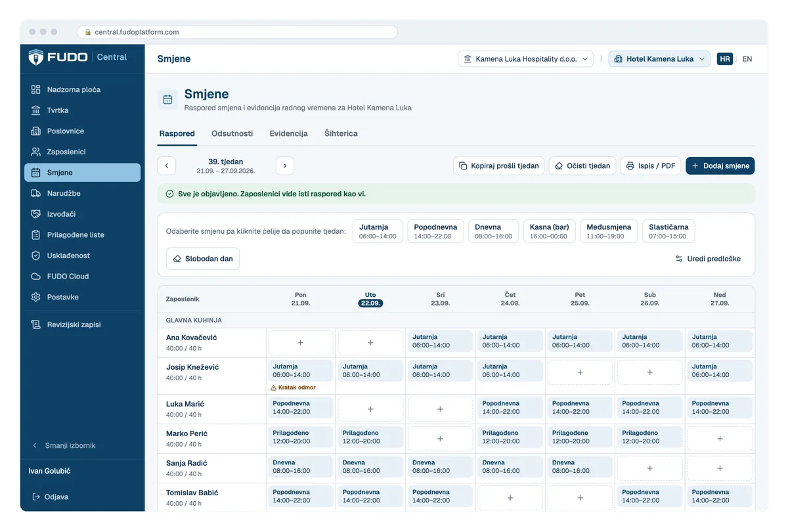
Task: Click the FUDO shield logo icon
Action: click(x=36, y=57)
